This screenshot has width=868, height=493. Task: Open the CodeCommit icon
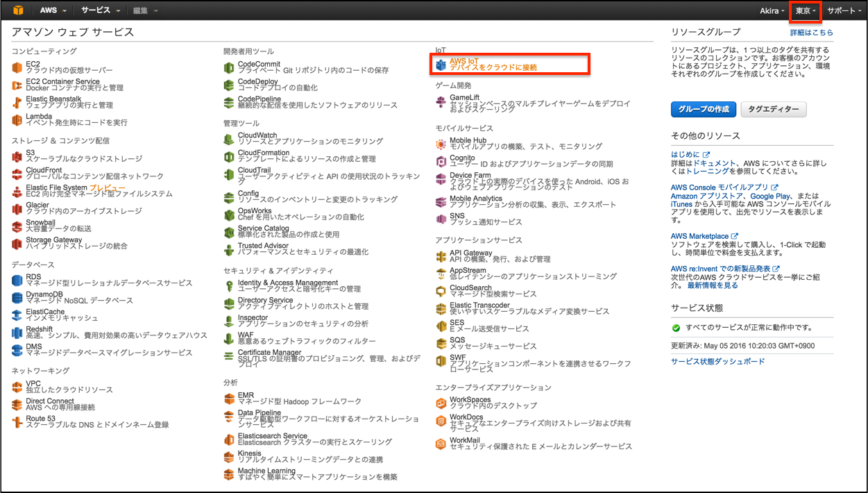[x=230, y=67]
